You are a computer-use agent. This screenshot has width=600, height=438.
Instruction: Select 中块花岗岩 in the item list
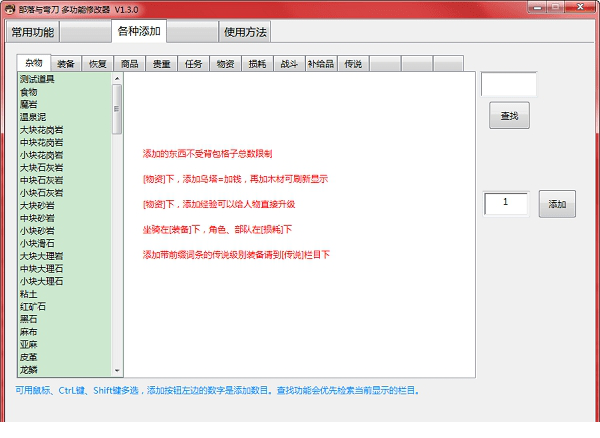coord(65,142)
